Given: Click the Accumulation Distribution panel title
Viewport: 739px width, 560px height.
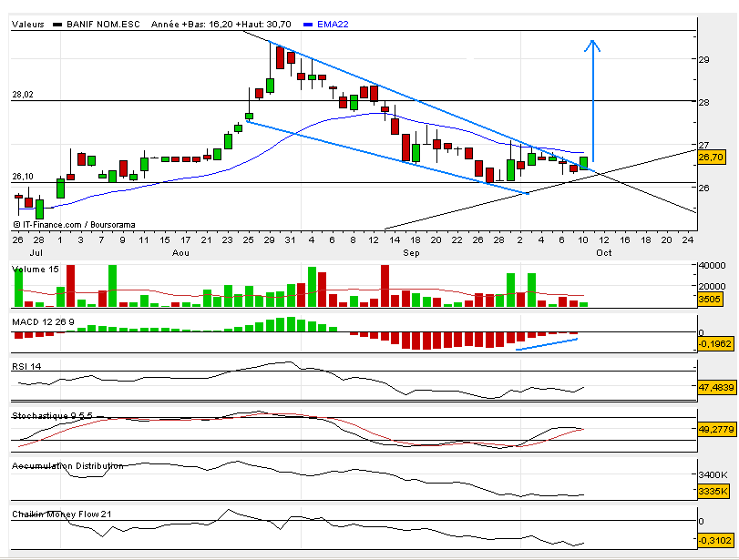Looking at the screenshot, I should (x=67, y=466).
